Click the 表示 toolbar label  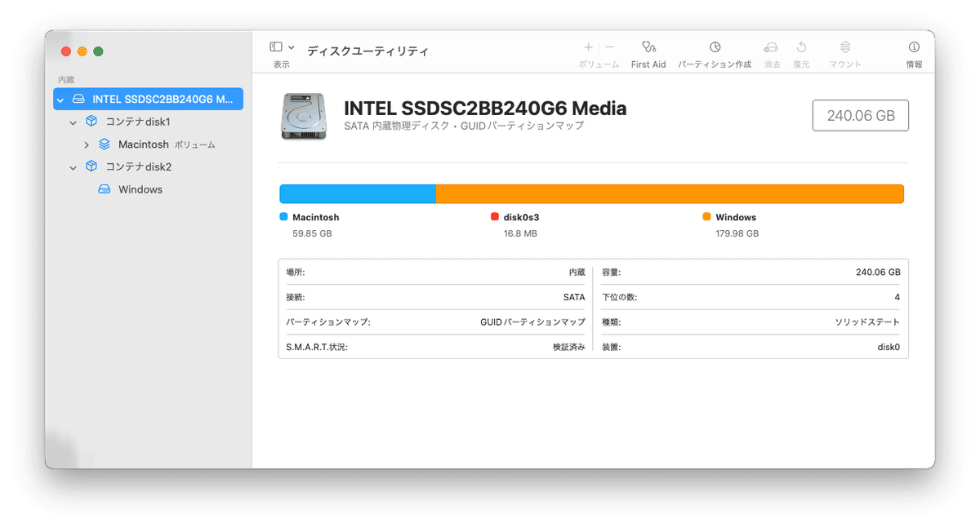click(282, 64)
